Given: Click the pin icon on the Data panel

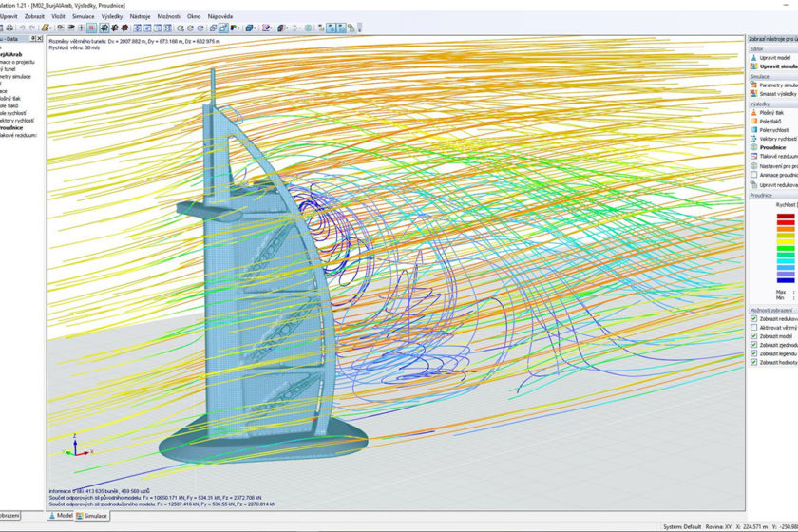Looking at the screenshot, I should tap(32, 38).
